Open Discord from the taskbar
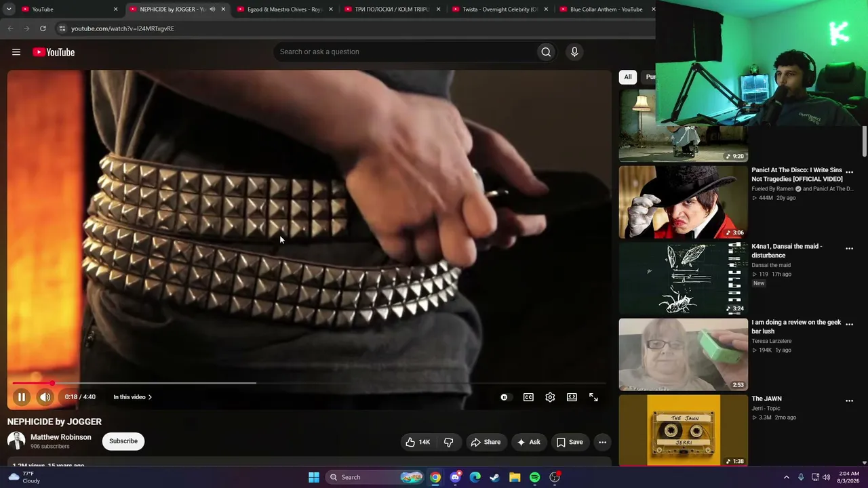This screenshot has height=488, width=868. (455, 477)
